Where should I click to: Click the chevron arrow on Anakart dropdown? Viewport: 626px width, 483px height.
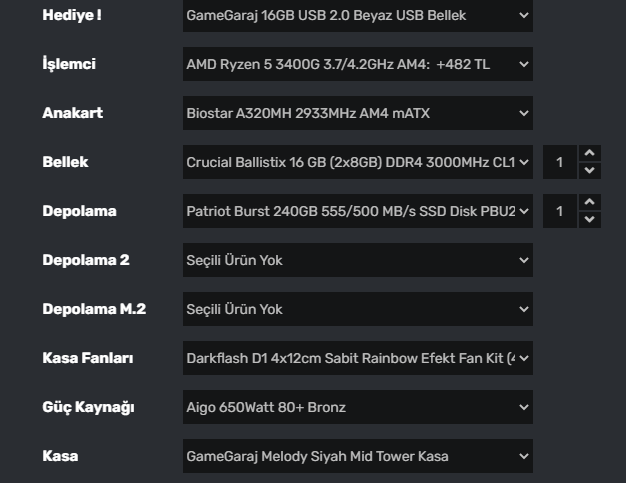tap(523, 114)
